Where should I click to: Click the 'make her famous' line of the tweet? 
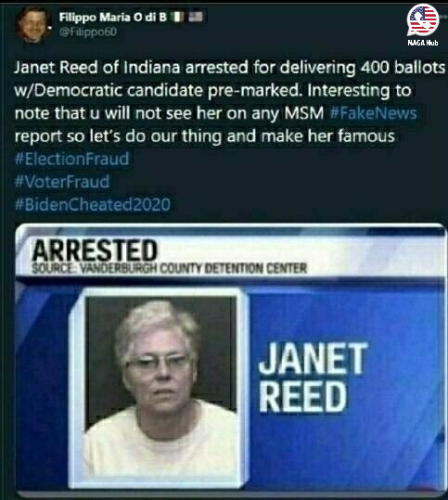204,136
